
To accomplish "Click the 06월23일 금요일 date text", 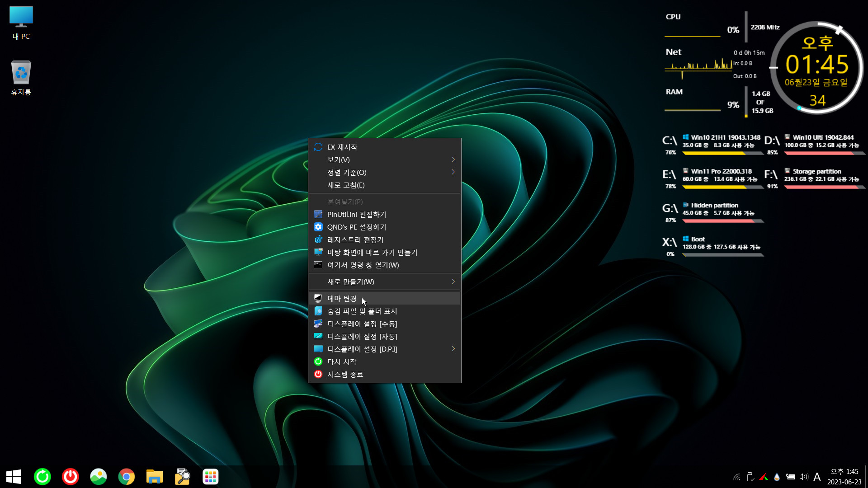I will click(x=816, y=82).
